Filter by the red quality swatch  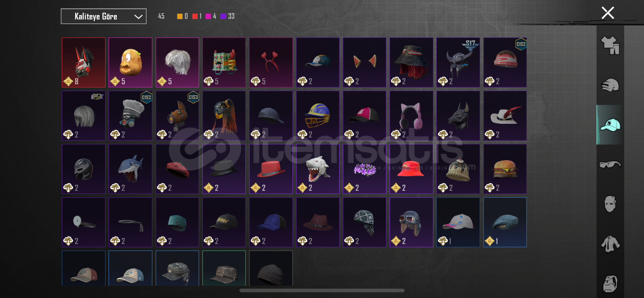(x=195, y=16)
